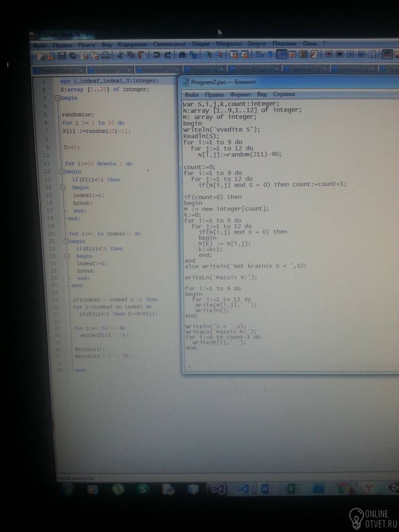The height and width of the screenshot is (532, 399).
Task: Open the Опции menu
Action: tap(201, 44)
